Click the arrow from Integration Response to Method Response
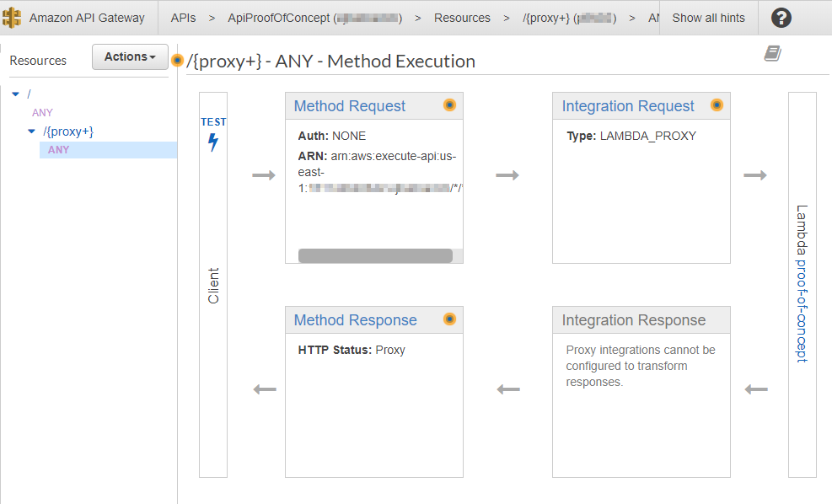 507,389
